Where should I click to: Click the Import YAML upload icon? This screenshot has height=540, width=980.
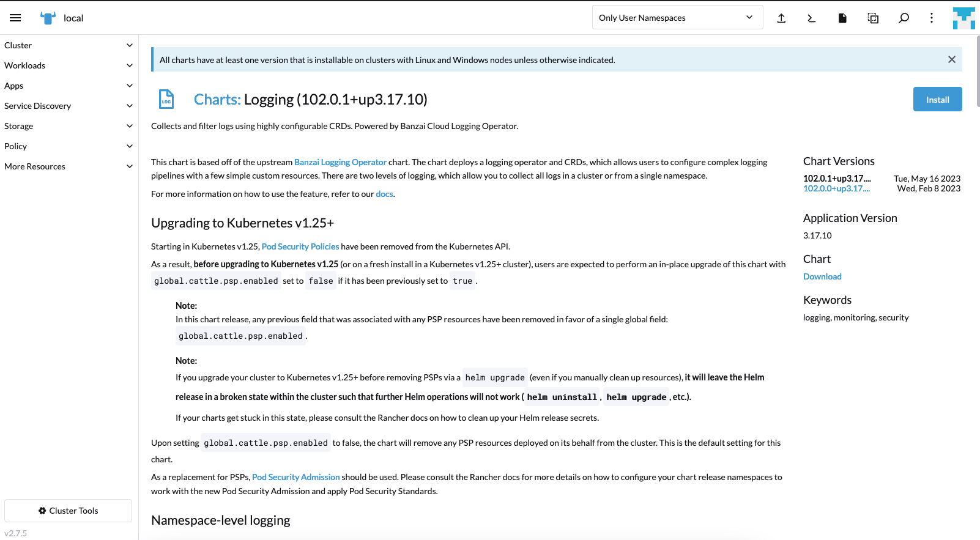coord(781,18)
